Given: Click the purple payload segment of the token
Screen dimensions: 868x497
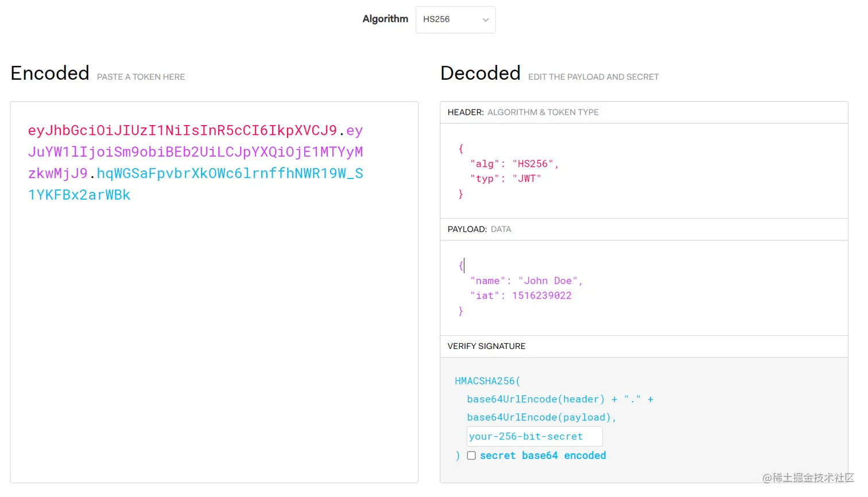Looking at the screenshot, I should coord(195,153).
